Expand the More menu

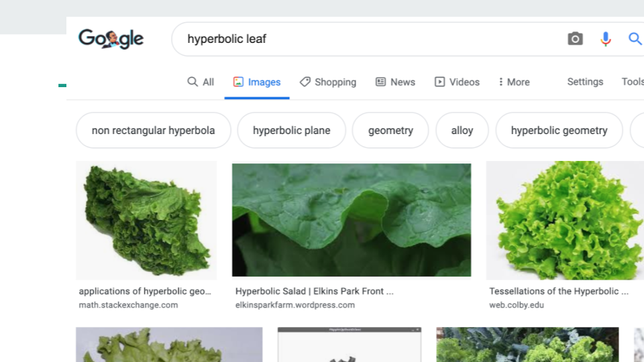(x=514, y=82)
